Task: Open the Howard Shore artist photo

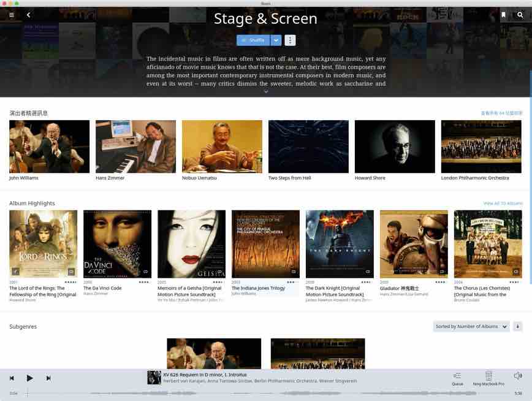Action: [x=395, y=147]
